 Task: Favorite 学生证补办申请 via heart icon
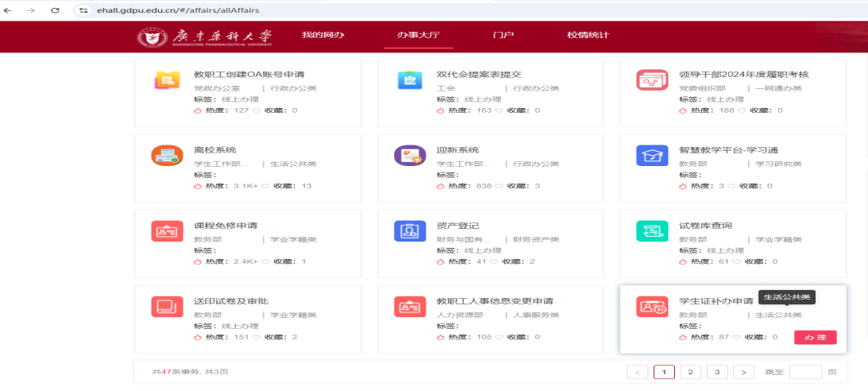(738, 337)
